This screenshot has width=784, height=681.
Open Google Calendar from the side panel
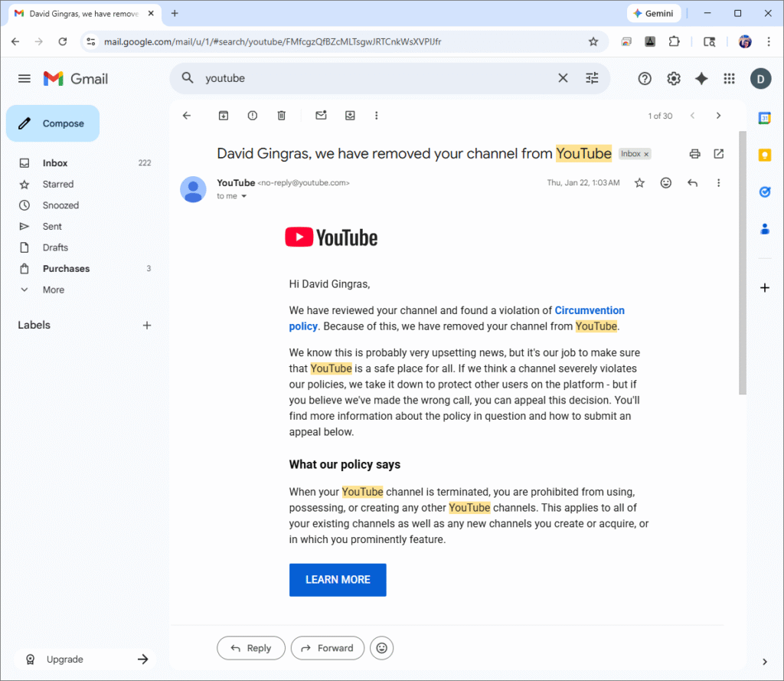pos(764,118)
